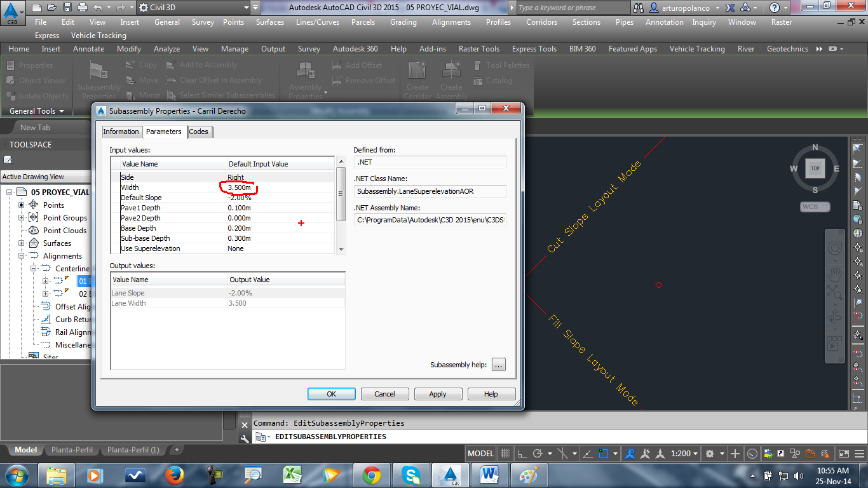Toggle ortho mode in the status bar

coord(522,454)
